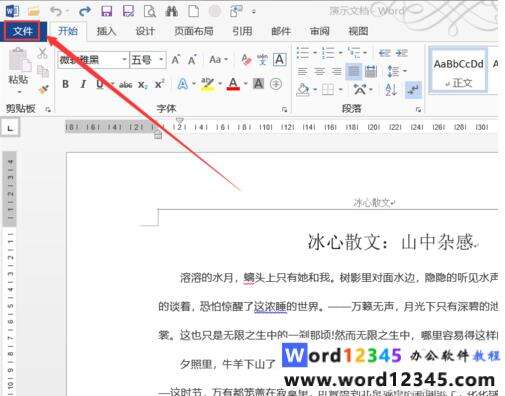Apply the 正文 style
Image resolution: width=505 pixels, height=396 pixels.
point(458,70)
